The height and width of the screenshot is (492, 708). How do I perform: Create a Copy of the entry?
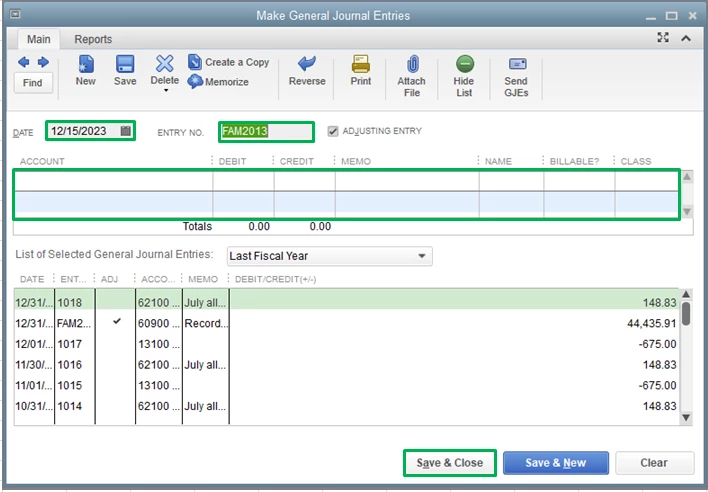228,62
